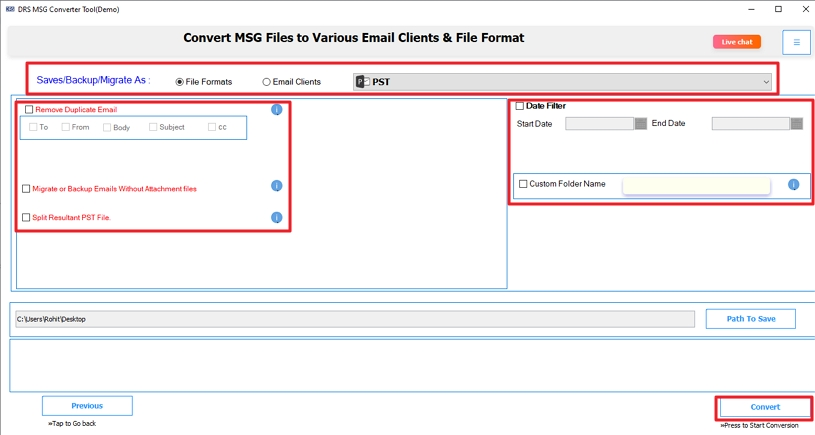Enable Split Resultant PST File checkbox
Viewport: 815px width, 435px height.
[x=26, y=217]
